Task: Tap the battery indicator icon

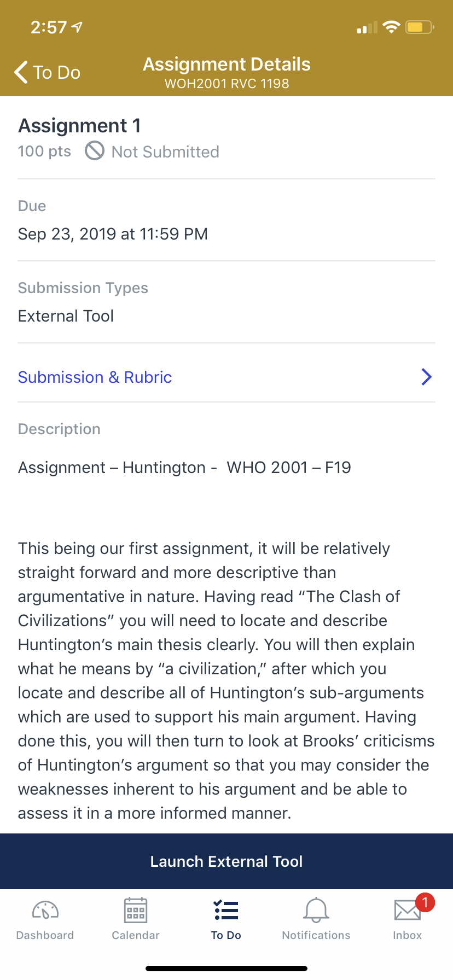Action: click(420, 27)
